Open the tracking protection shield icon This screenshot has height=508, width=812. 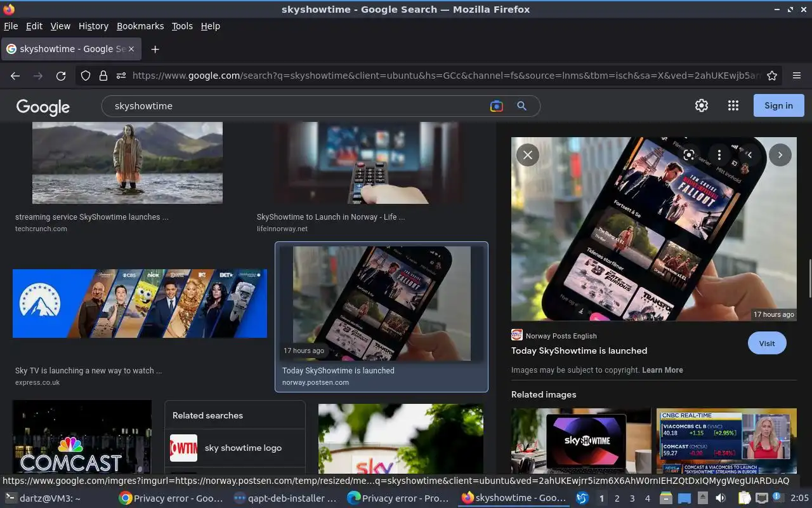pos(86,76)
